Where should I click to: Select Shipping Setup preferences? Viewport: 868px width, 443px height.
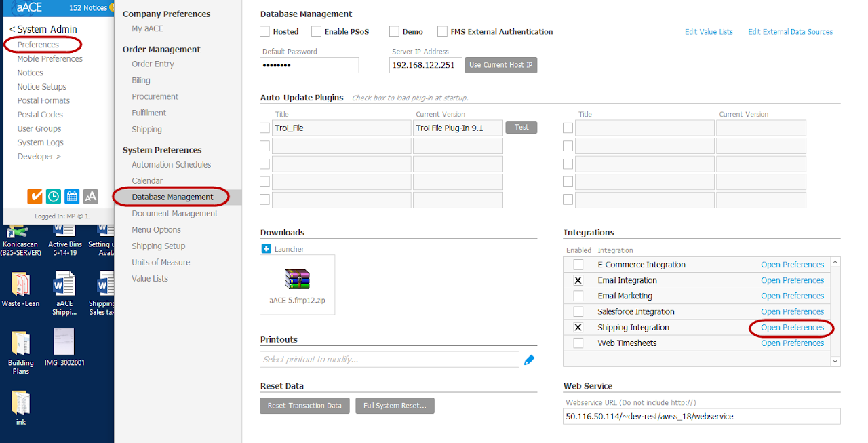click(x=159, y=246)
